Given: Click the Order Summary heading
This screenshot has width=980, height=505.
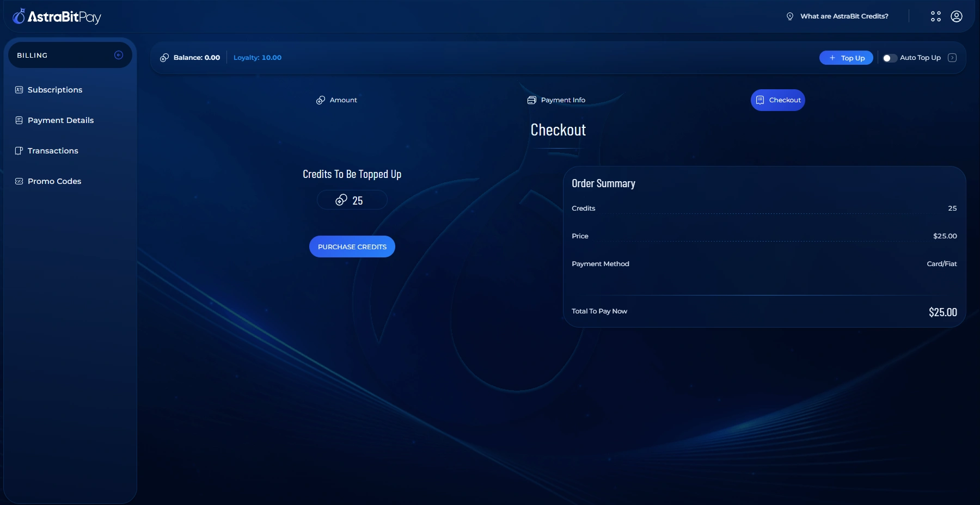Looking at the screenshot, I should [x=603, y=183].
